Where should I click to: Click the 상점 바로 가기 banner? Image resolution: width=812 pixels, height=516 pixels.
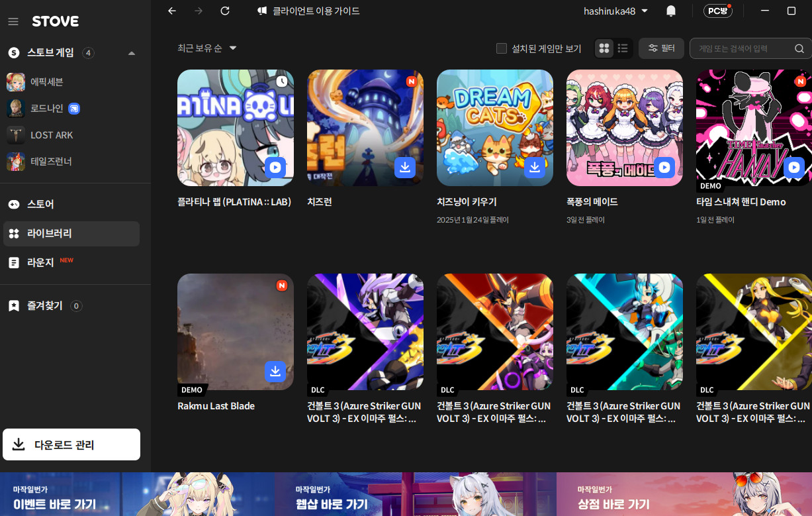click(684, 494)
